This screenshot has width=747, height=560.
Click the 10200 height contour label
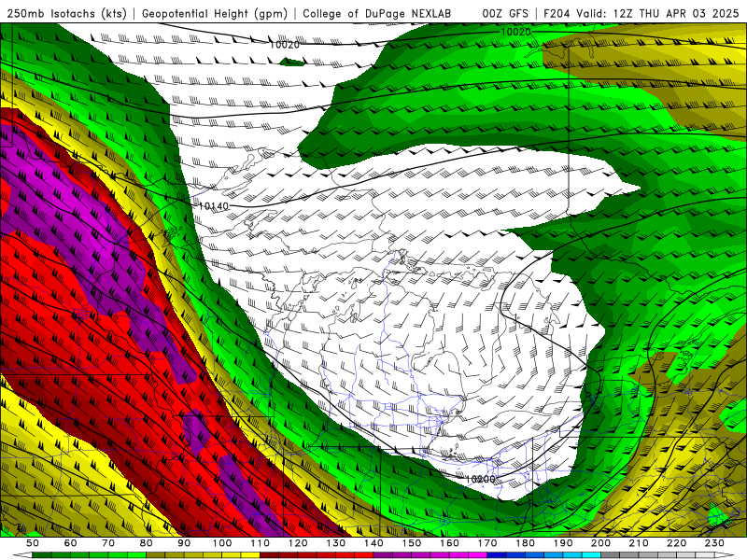point(480,479)
